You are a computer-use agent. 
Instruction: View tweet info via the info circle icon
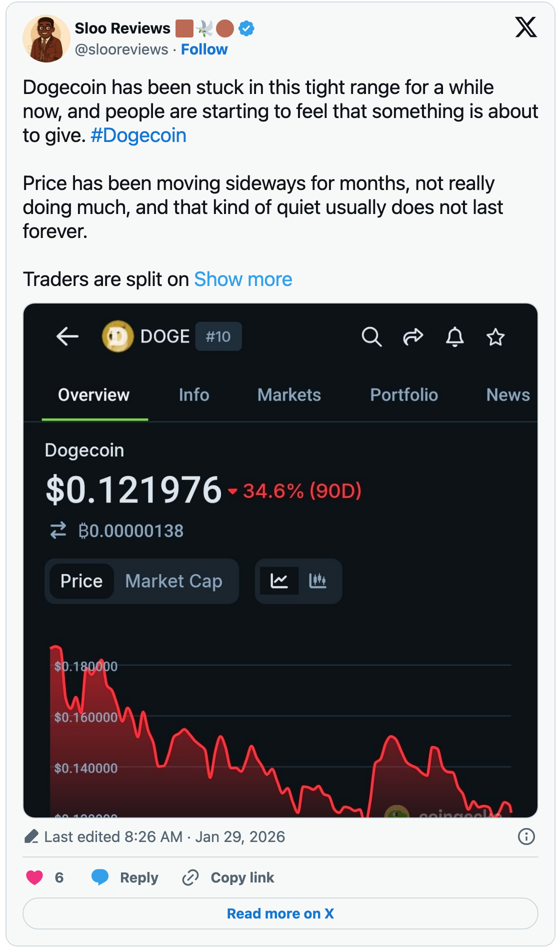(x=526, y=836)
